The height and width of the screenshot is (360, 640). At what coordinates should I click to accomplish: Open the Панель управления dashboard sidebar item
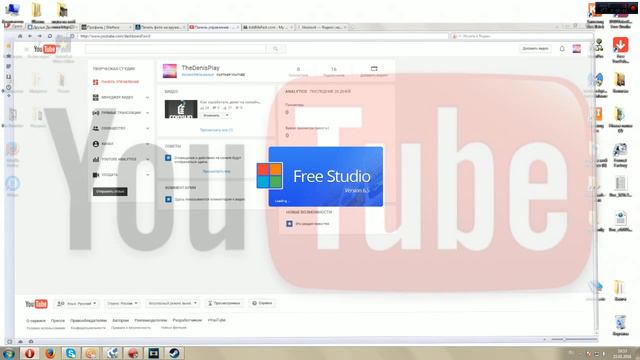(x=116, y=82)
